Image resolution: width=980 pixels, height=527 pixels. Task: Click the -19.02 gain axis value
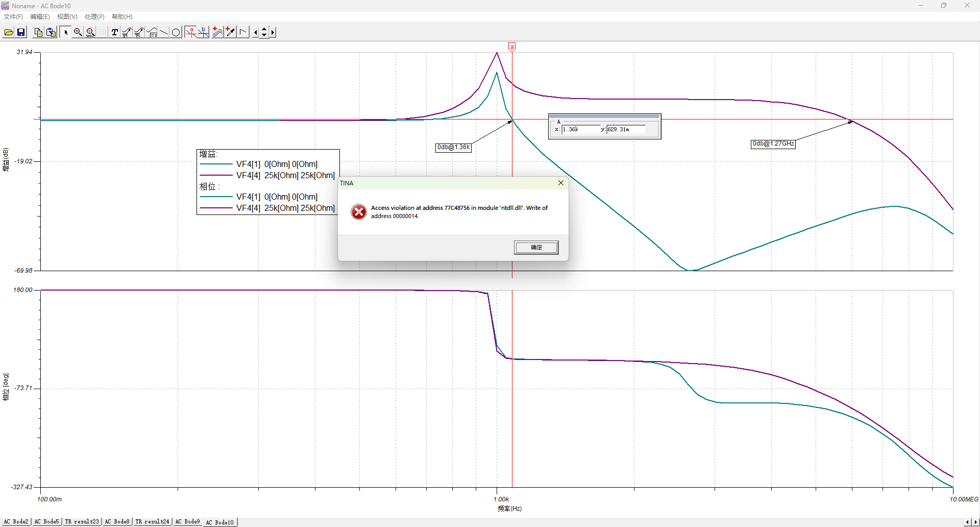point(23,161)
